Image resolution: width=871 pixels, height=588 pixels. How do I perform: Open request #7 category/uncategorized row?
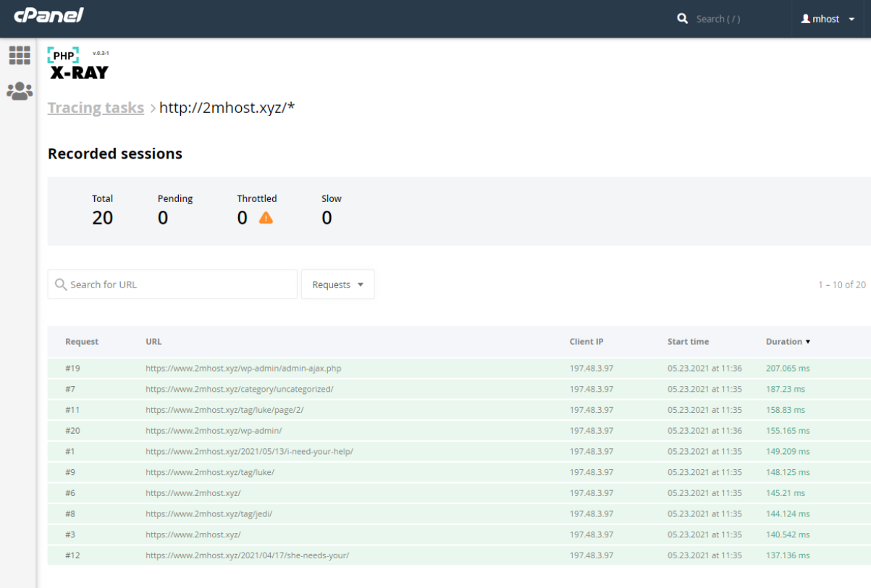click(x=239, y=389)
